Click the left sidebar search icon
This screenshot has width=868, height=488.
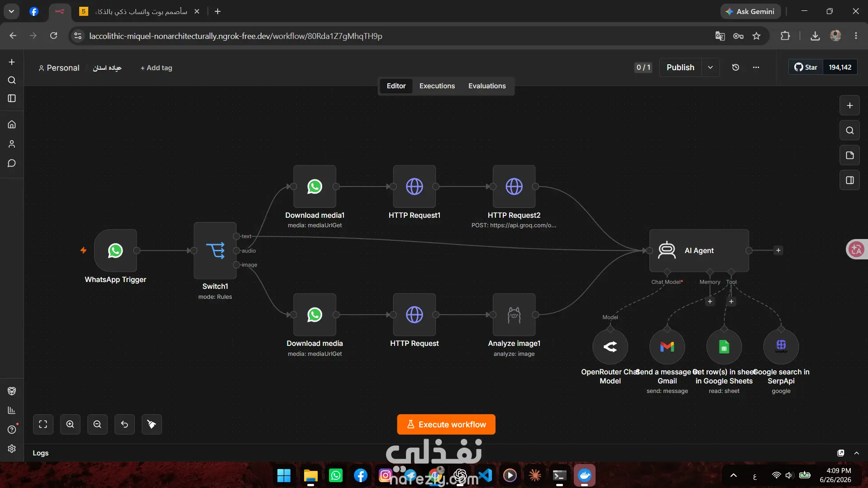tap(12, 80)
